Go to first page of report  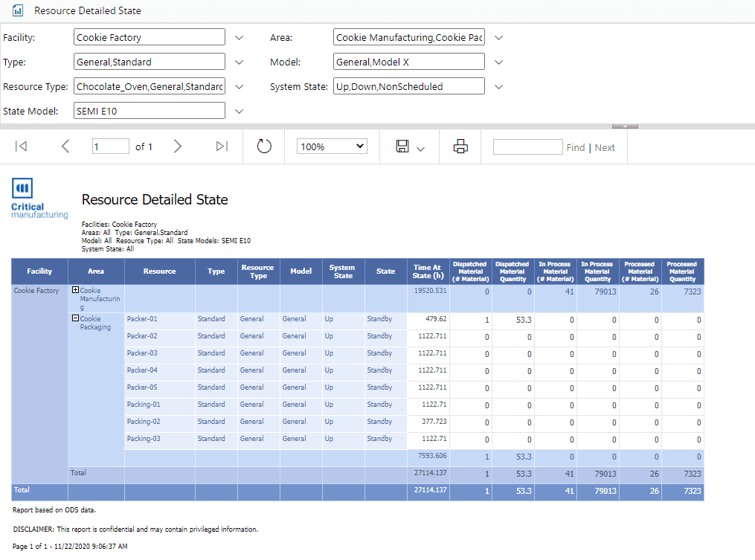click(21, 147)
